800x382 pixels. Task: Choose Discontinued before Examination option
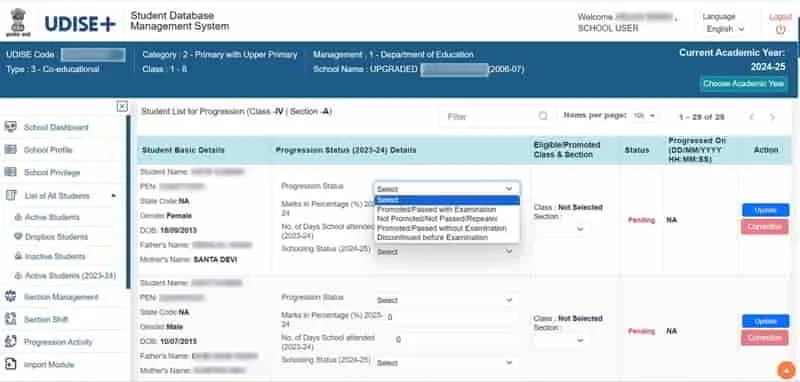(446, 237)
